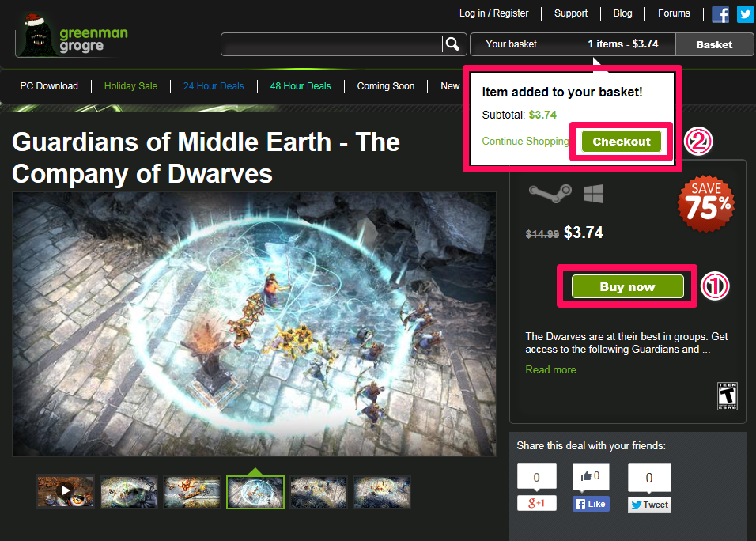Click 'Item added to your basket!' message
Image resolution: width=756 pixels, height=541 pixels.
[562, 92]
